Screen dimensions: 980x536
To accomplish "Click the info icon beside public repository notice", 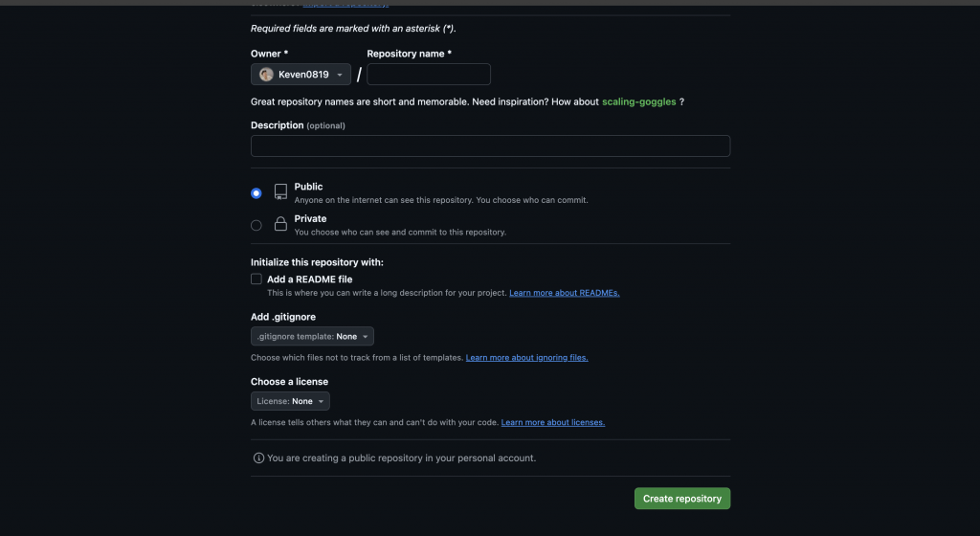I will point(258,458).
